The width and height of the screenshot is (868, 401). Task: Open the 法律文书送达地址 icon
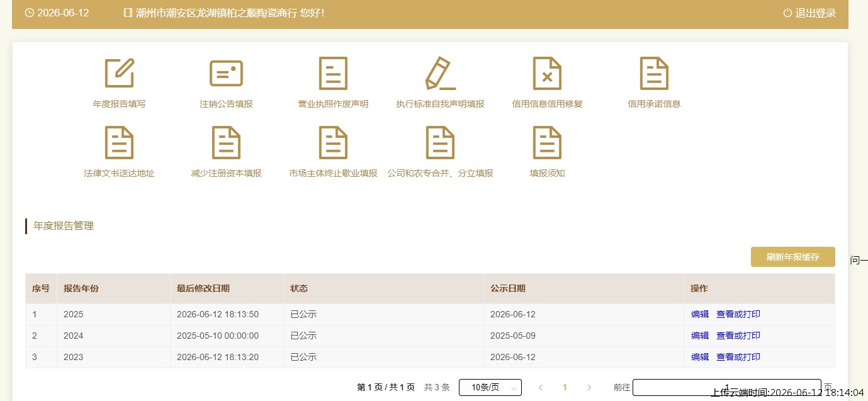click(119, 142)
